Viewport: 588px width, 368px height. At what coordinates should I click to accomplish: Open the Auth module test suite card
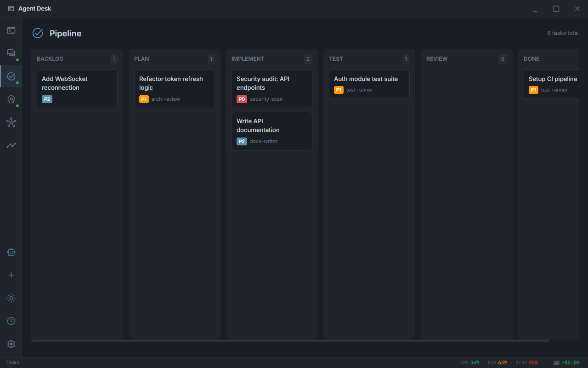pyautogui.click(x=369, y=84)
